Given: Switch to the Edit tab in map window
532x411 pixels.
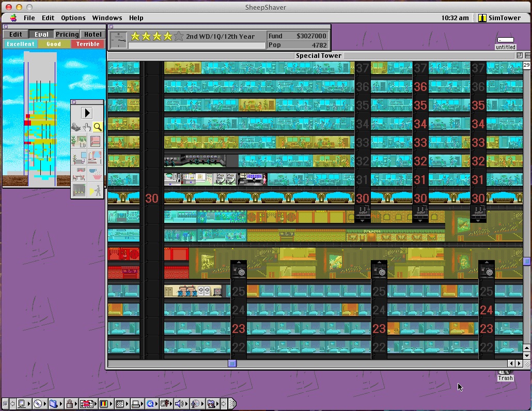Looking at the screenshot, I should pyautogui.click(x=15, y=34).
